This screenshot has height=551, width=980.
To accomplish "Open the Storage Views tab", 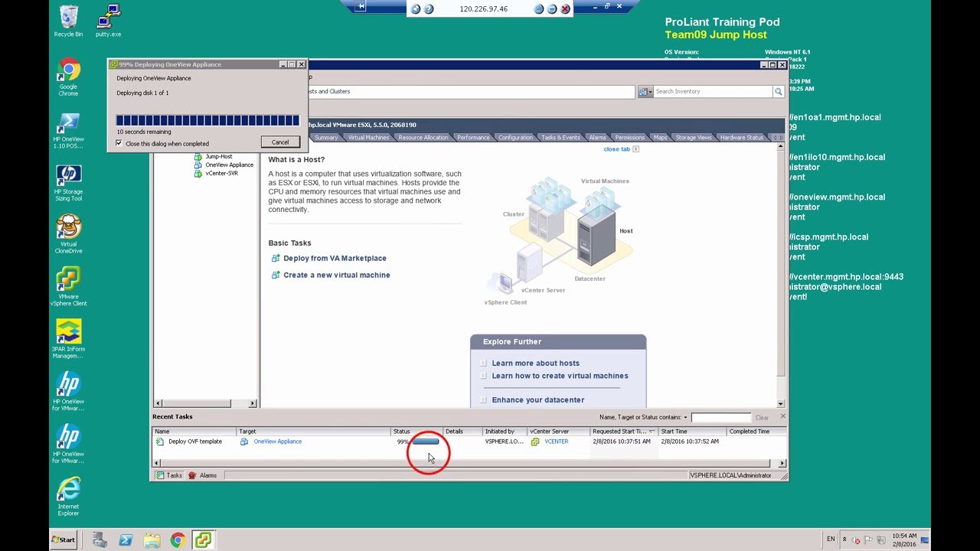I will pos(694,138).
